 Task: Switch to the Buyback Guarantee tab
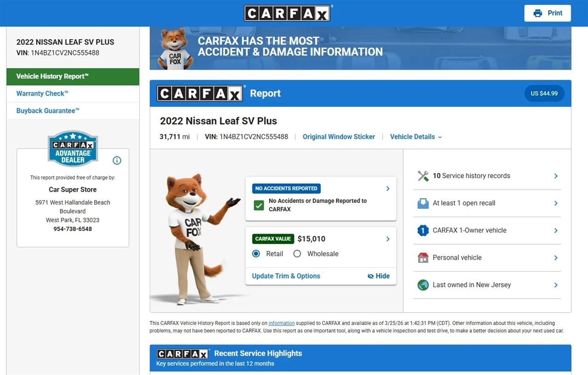click(48, 111)
